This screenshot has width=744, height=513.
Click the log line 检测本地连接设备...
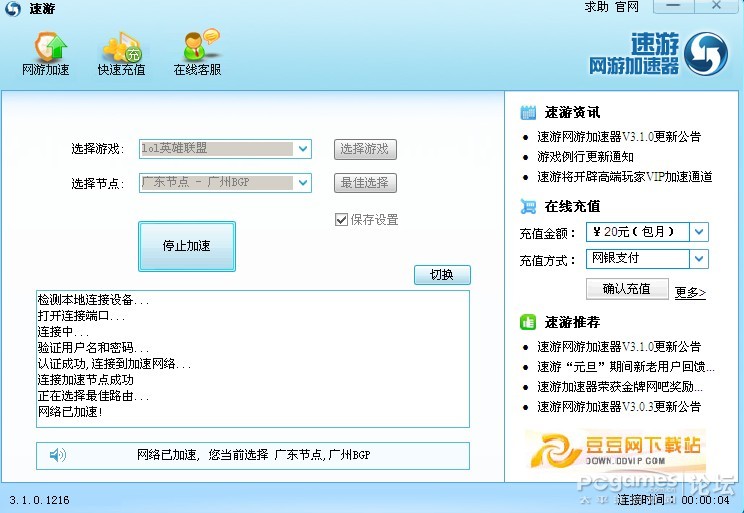tap(93, 300)
